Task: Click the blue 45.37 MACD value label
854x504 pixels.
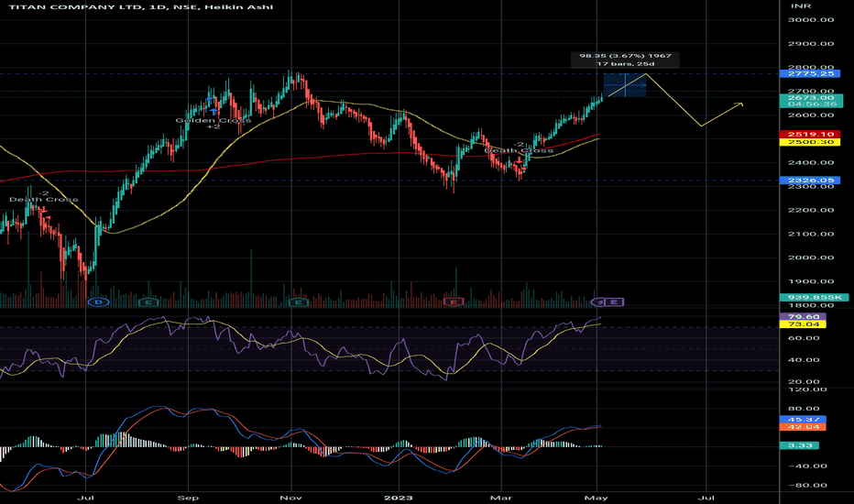Action: pos(803,420)
